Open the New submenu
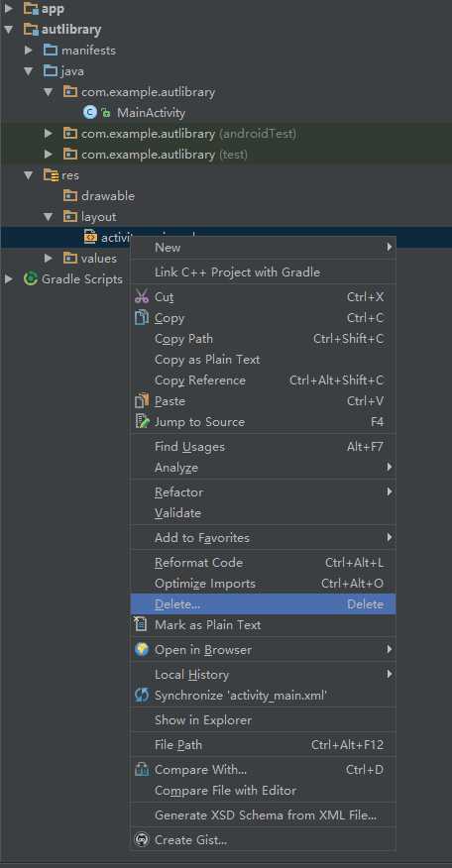 pos(263,247)
